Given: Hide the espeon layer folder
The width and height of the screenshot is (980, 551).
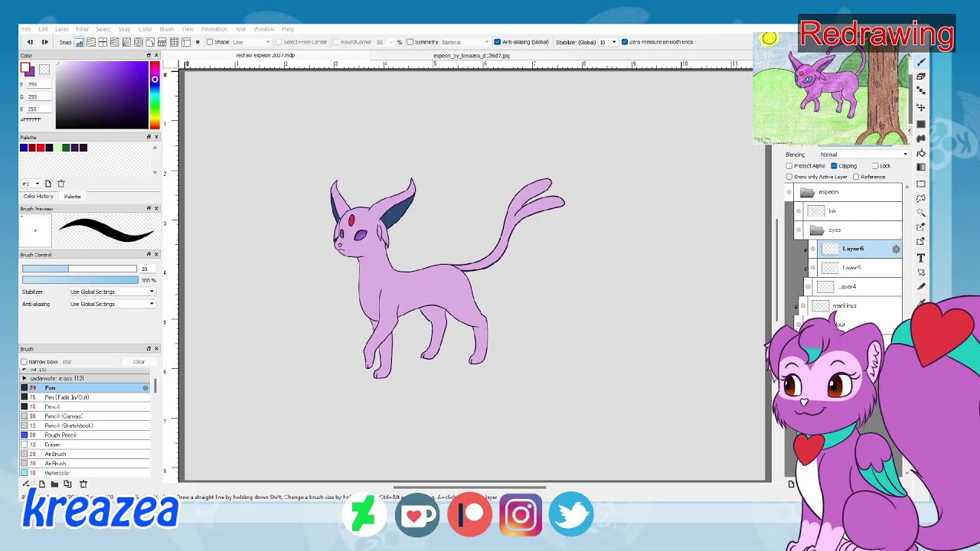Looking at the screenshot, I should (789, 192).
